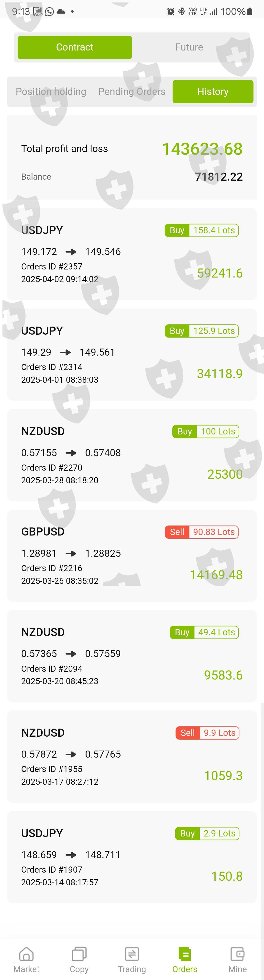Switch to the Future segment
This screenshot has height=980, width=264.
[x=189, y=47]
